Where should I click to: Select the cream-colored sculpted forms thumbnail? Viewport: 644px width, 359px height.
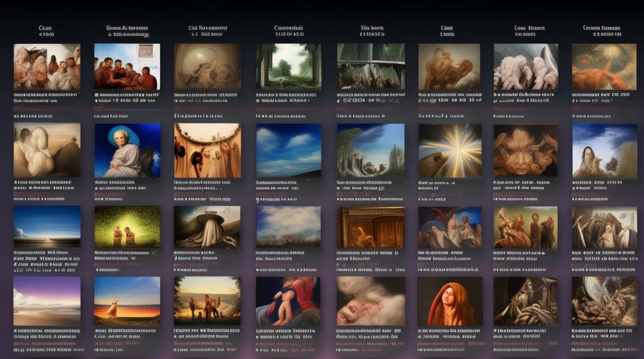coord(47,151)
